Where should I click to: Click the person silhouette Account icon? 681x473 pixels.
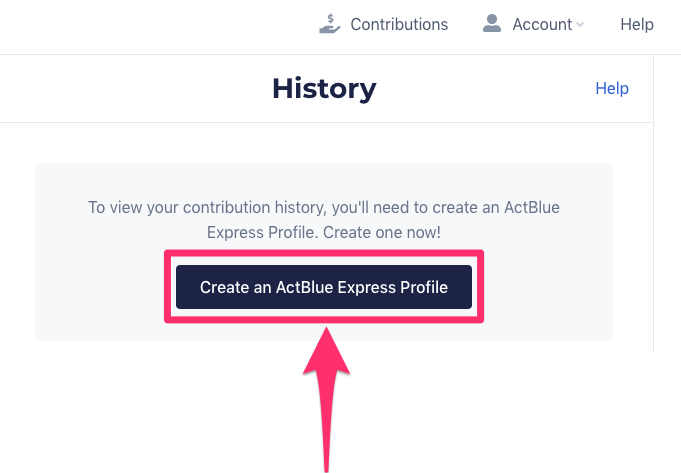[491, 23]
